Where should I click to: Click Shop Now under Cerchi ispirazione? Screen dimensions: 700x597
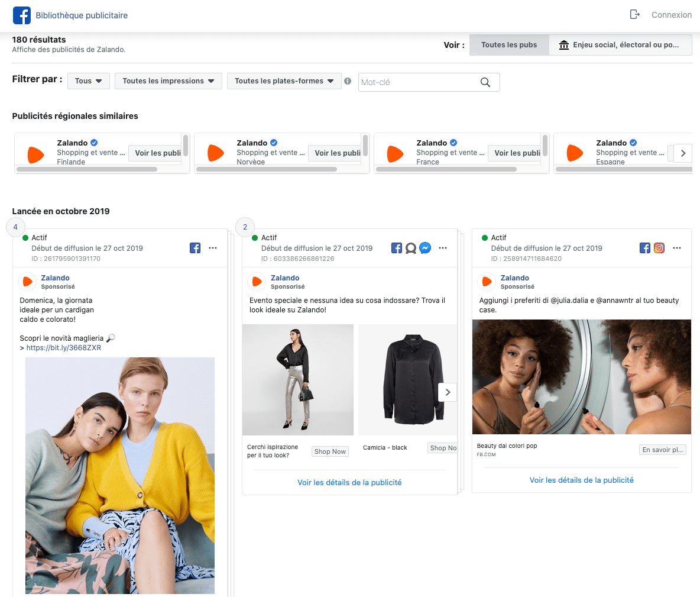[330, 451]
